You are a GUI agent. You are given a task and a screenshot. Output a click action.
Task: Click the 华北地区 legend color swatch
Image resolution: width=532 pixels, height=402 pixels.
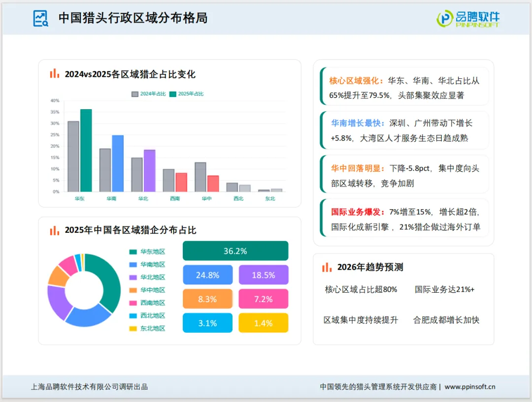133,277
